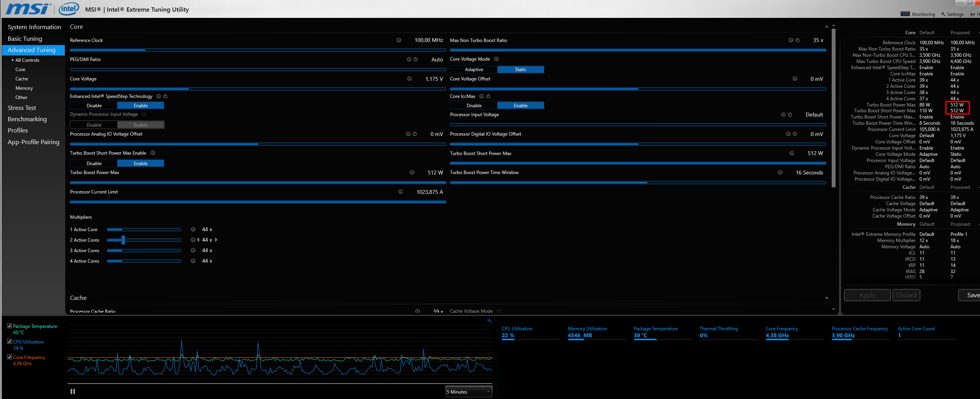This screenshot has width=980, height=399.
Task: Pause the monitoring graph
Action: (x=73, y=392)
